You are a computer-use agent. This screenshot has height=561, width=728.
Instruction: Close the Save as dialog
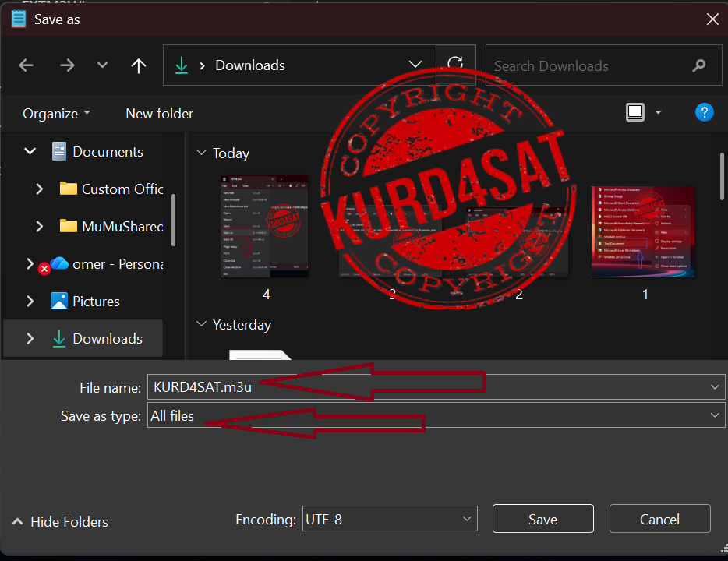pyautogui.click(x=712, y=19)
